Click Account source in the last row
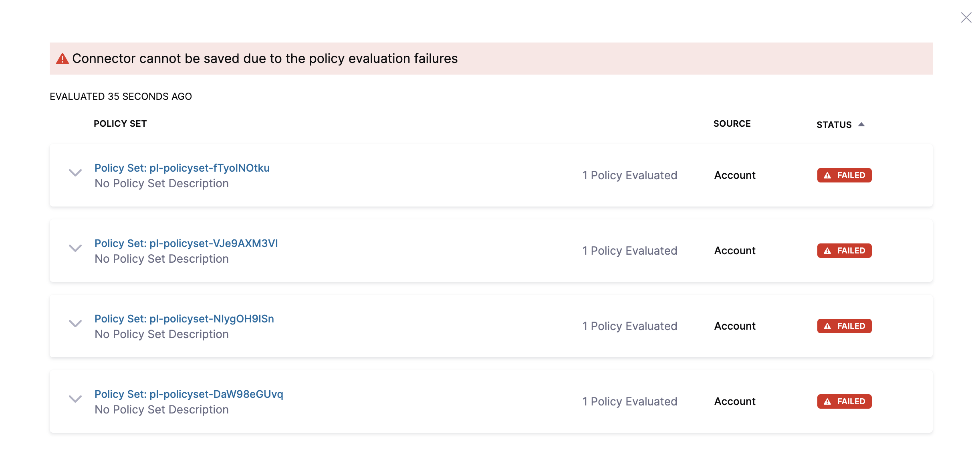The image size is (980, 462). click(735, 401)
